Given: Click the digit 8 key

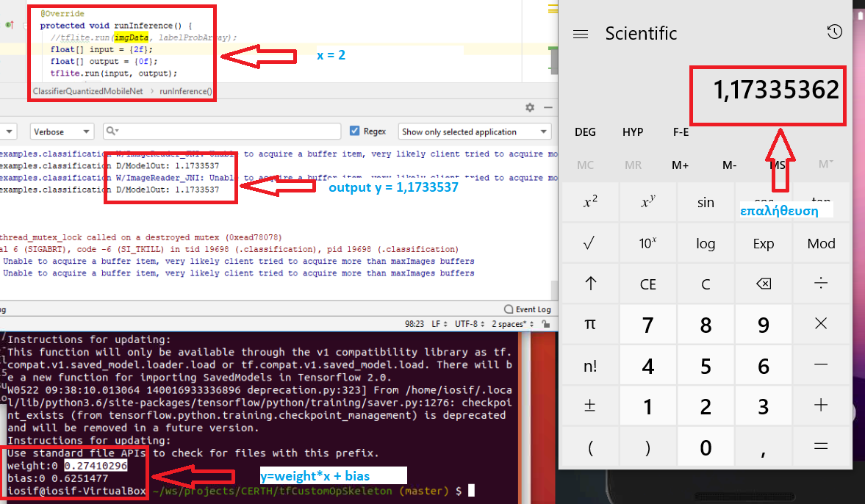Looking at the screenshot, I should point(706,324).
